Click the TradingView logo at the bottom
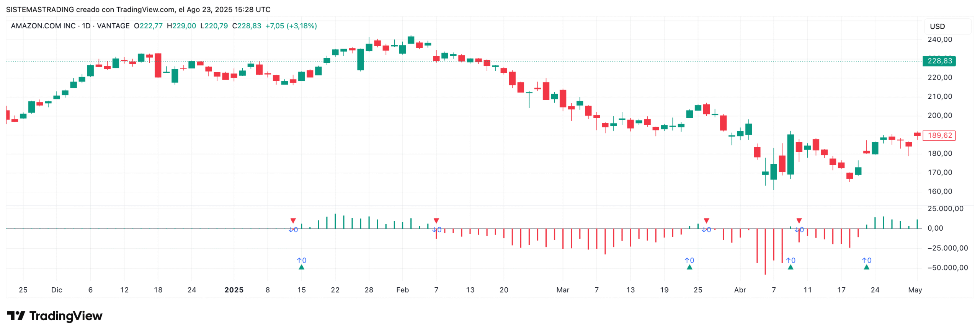 pyautogui.click(x=54, y=316)
